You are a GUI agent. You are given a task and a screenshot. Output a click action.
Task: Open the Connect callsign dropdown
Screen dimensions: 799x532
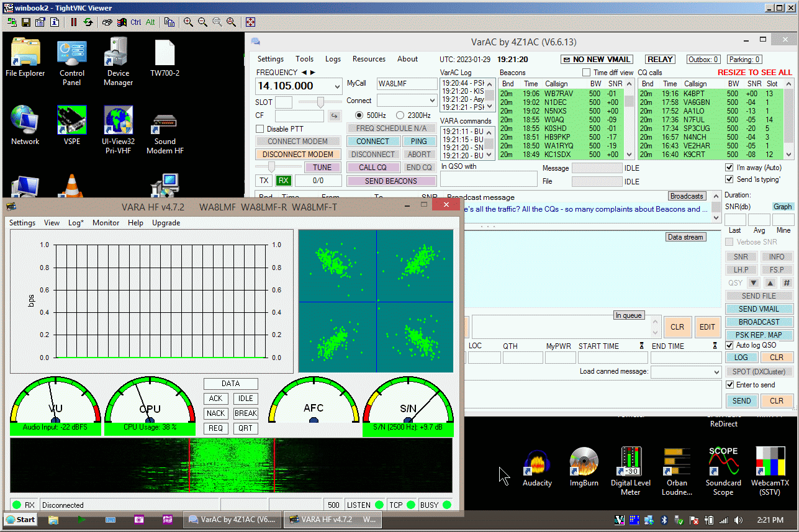tap(433, 101)
